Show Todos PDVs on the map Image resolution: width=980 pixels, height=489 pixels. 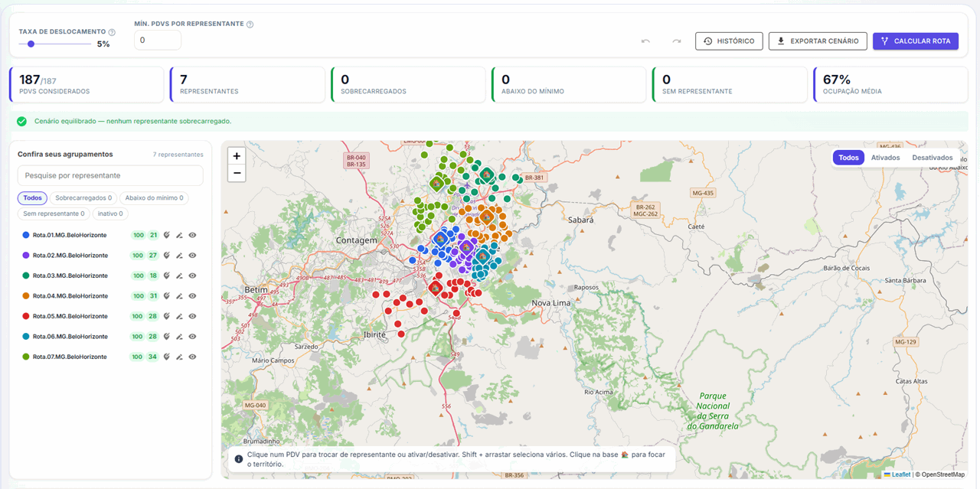click(x=848, y=158)
